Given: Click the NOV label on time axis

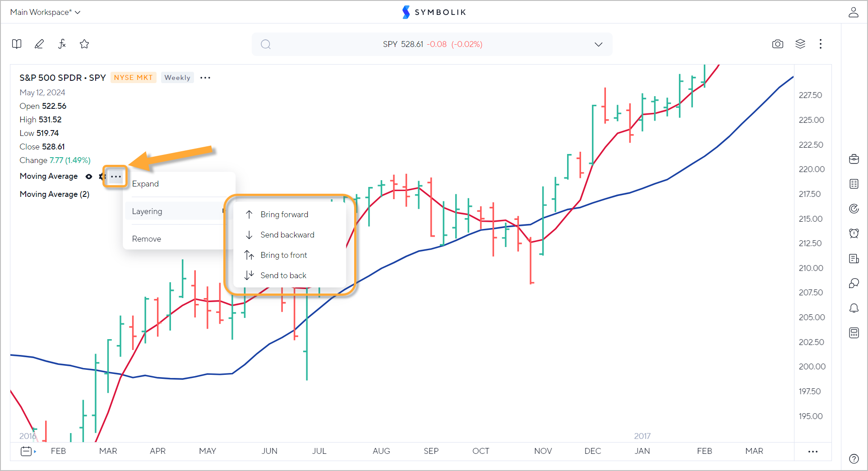Looking at the screenshot, I should pyautogui.click(x=543, y=451).
